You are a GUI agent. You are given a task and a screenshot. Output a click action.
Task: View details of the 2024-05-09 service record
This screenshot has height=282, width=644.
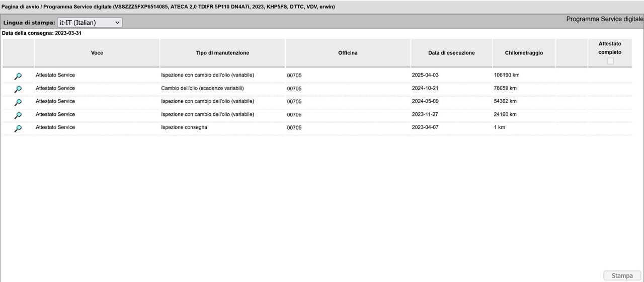[18, 102]
